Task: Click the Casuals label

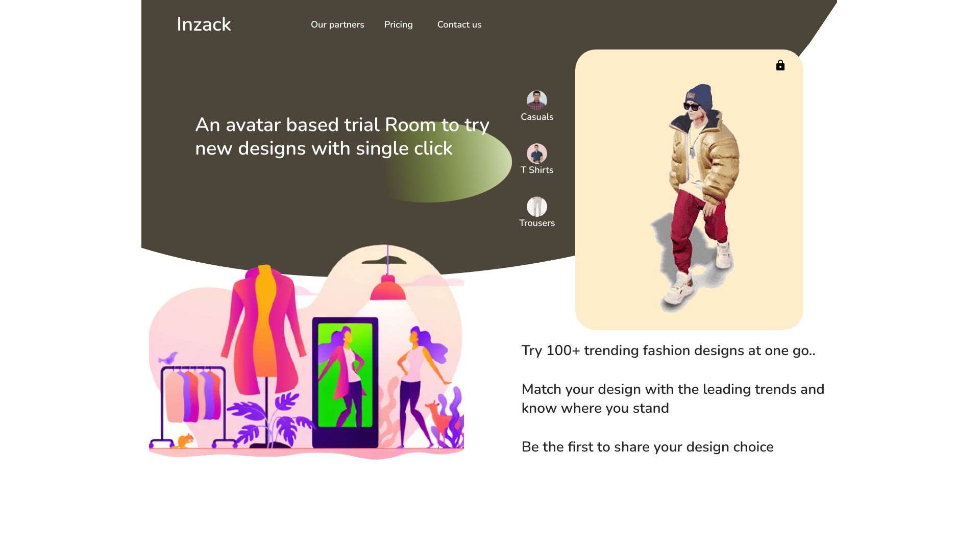Action: (536, 117)
